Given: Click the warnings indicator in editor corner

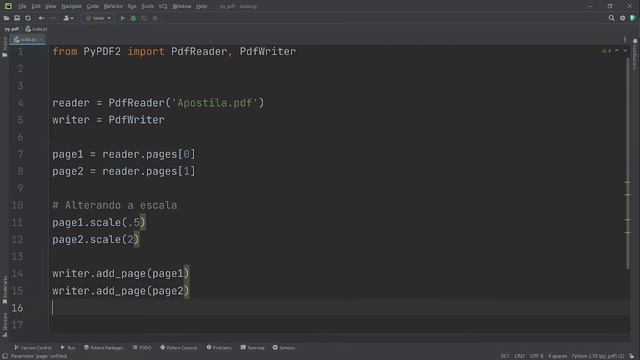Looking at the screenshot, I should tap(607, 51).
